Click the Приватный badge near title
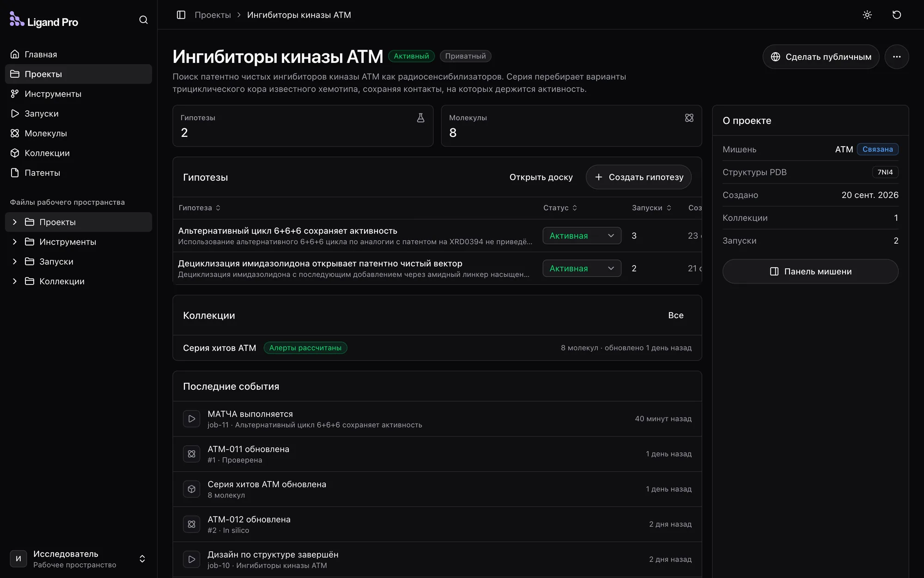 pos(465,56)
